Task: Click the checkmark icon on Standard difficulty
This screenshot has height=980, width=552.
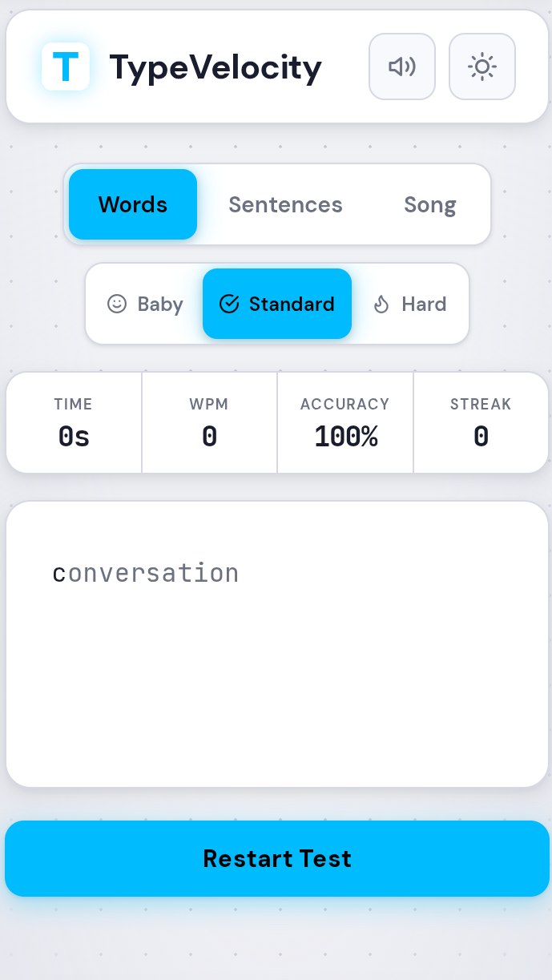Action: point(231,304)
